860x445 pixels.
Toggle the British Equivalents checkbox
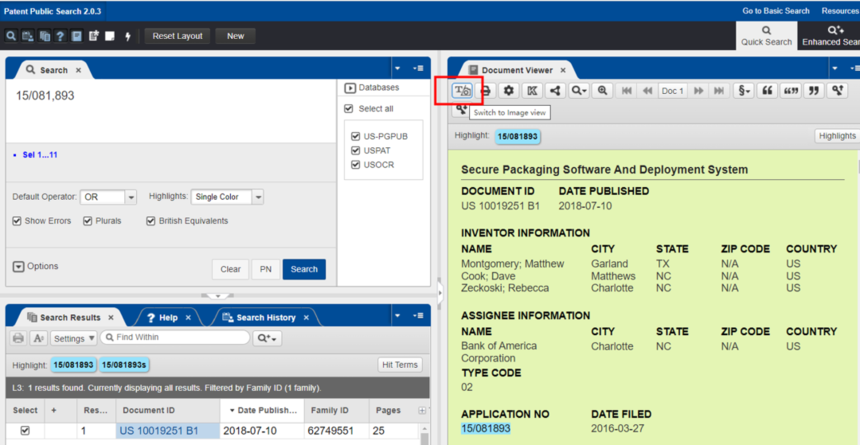tap(151, 221)
